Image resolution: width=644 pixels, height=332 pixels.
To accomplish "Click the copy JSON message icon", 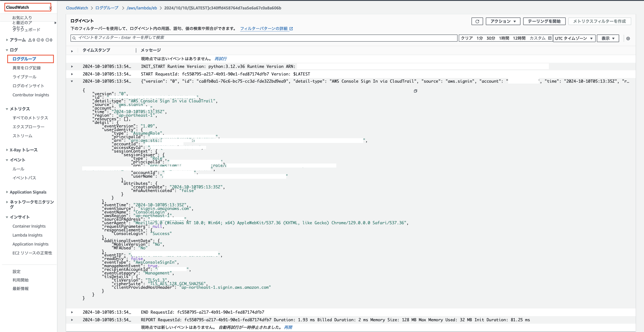I will click(415, 91).
